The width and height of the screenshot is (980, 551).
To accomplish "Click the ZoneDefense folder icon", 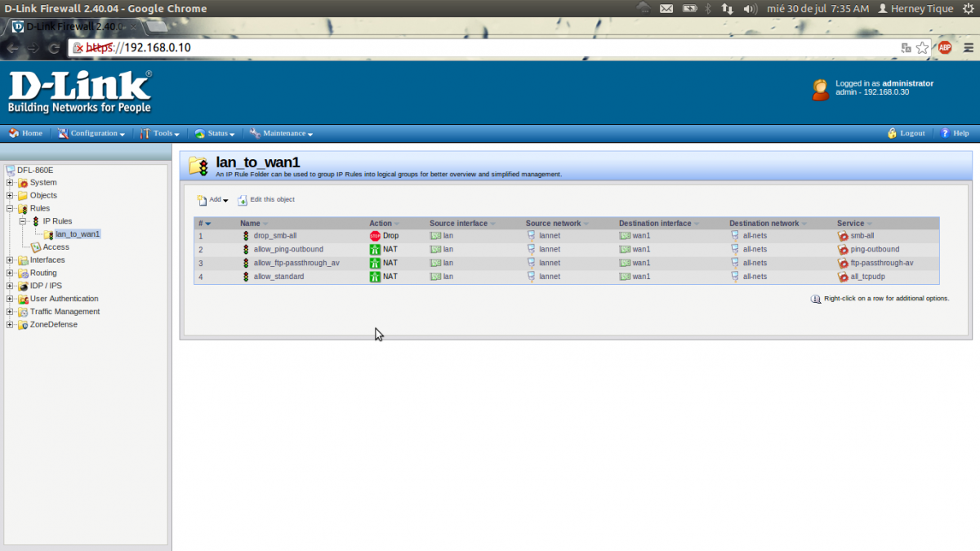I will point(23,325).
